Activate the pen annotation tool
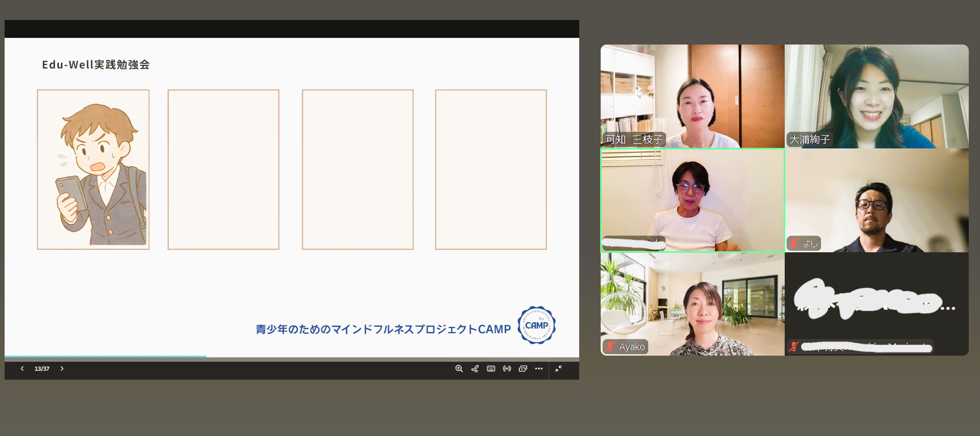This screenshot has width=980, height=436. (475, 368)
